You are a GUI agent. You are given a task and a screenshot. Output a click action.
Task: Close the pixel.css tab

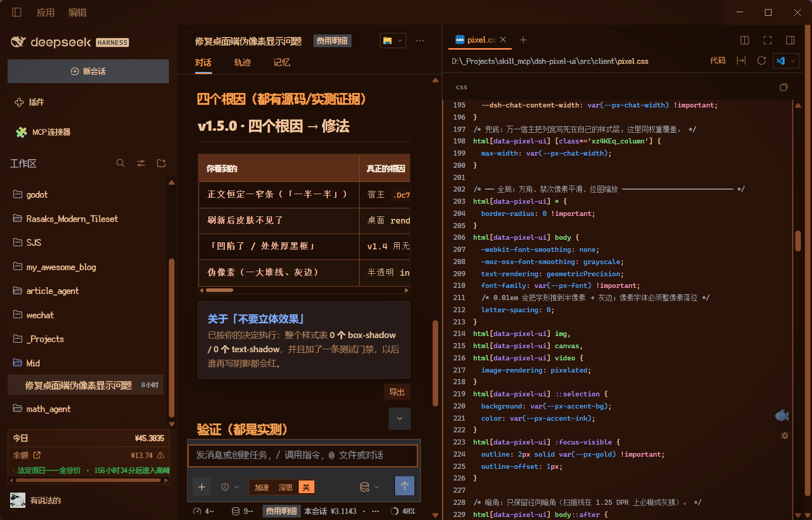[x=503, y=40]
